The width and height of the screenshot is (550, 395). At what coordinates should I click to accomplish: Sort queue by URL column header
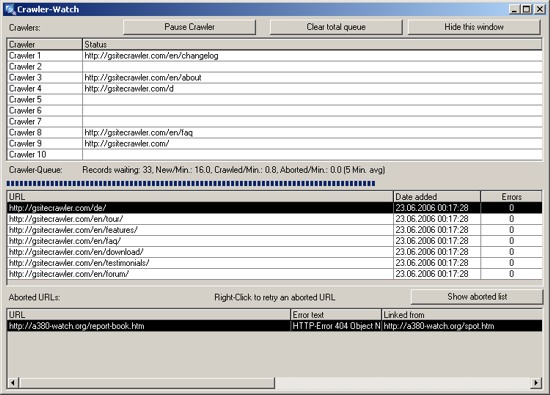coord(200,196)
